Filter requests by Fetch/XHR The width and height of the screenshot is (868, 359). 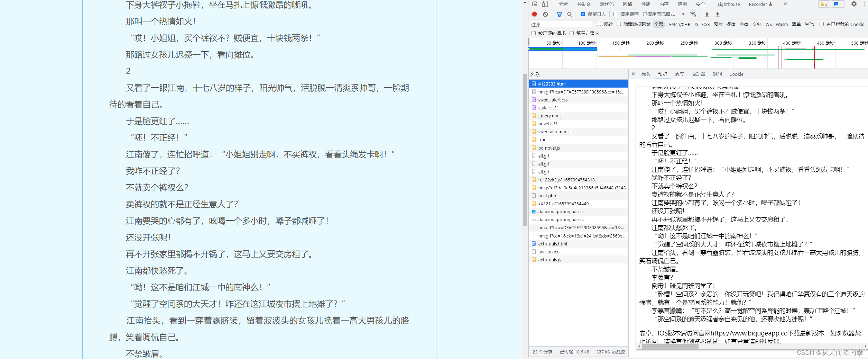[x=680, y=24]
